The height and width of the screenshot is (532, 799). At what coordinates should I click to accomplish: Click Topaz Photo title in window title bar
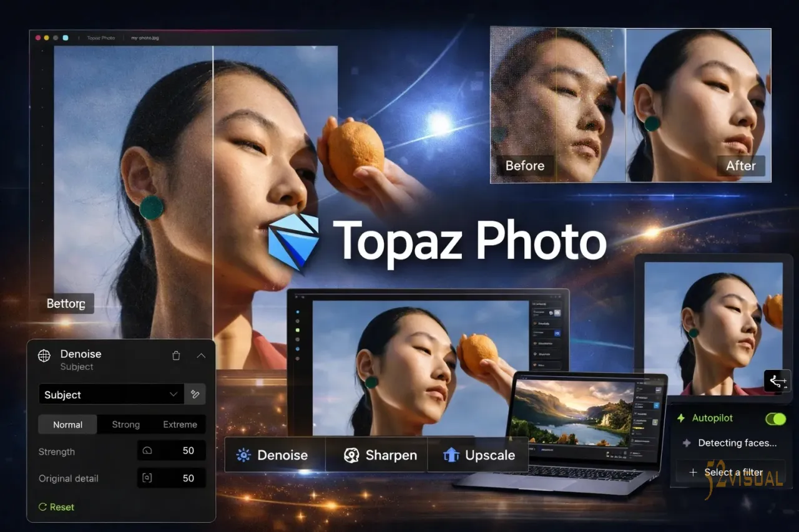click(x=100, y=38)
